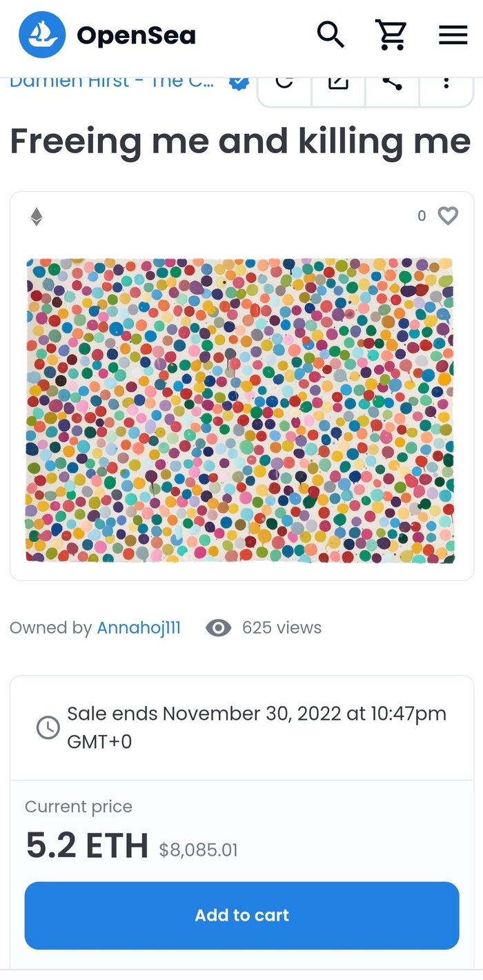
Task: Open the shopping cart
Action: (391, 35)
